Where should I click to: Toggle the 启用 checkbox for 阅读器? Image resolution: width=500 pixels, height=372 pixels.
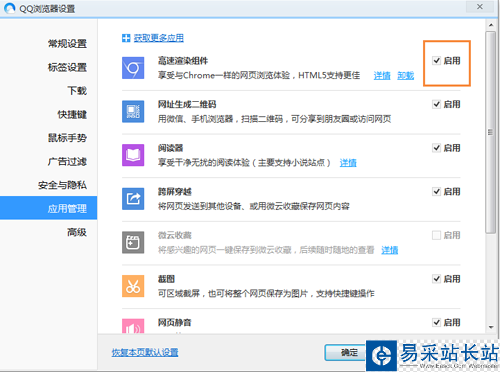pyautogui.click(x=436, y=148)
